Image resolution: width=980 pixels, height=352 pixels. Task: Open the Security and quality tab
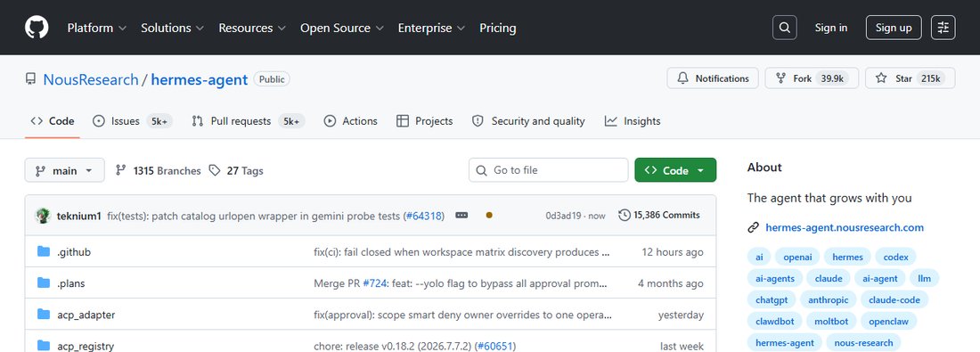pos(528,121)
